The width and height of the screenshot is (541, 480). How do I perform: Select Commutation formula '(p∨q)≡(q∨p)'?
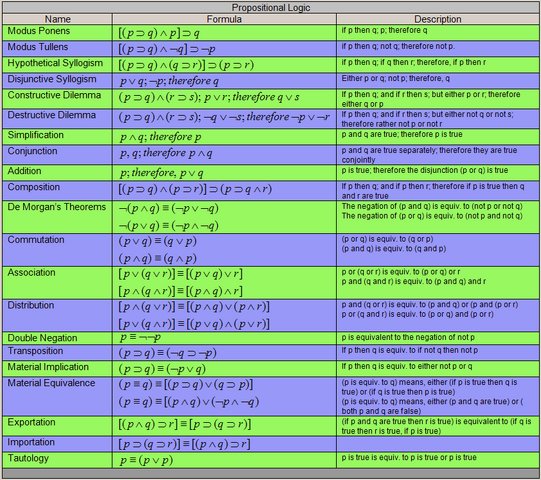click(x=157, y=241)
